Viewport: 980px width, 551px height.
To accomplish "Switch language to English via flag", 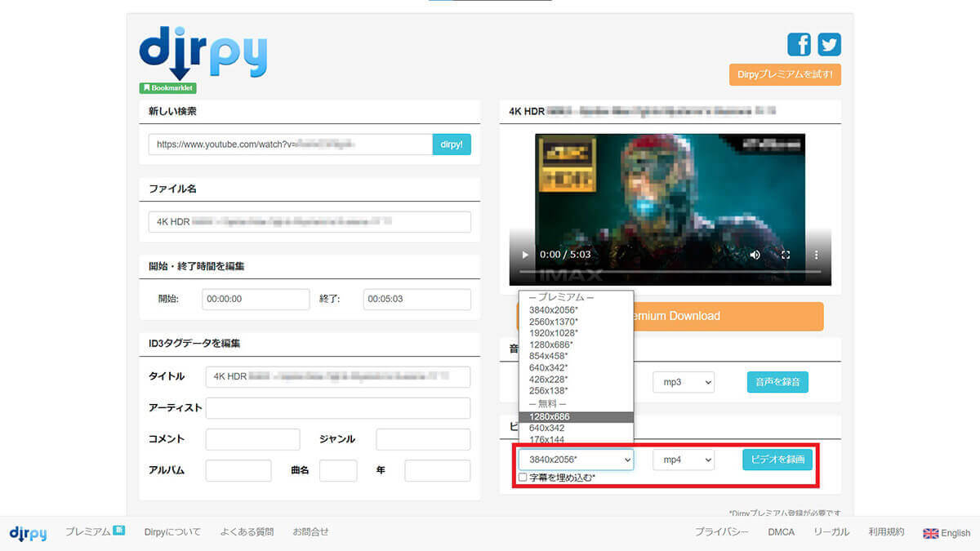I will [x=931, y=533].
